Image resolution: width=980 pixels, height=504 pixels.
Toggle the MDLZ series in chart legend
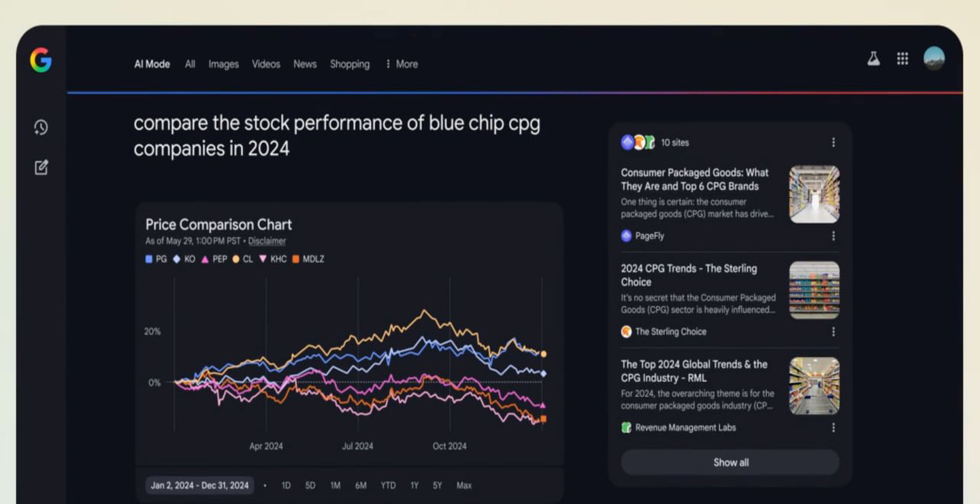(308, 259)
